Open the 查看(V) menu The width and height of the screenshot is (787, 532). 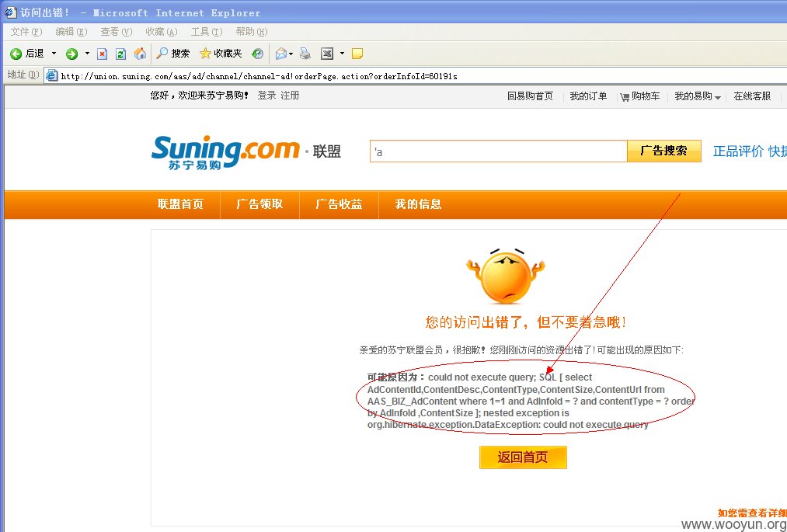pos(117,32)
